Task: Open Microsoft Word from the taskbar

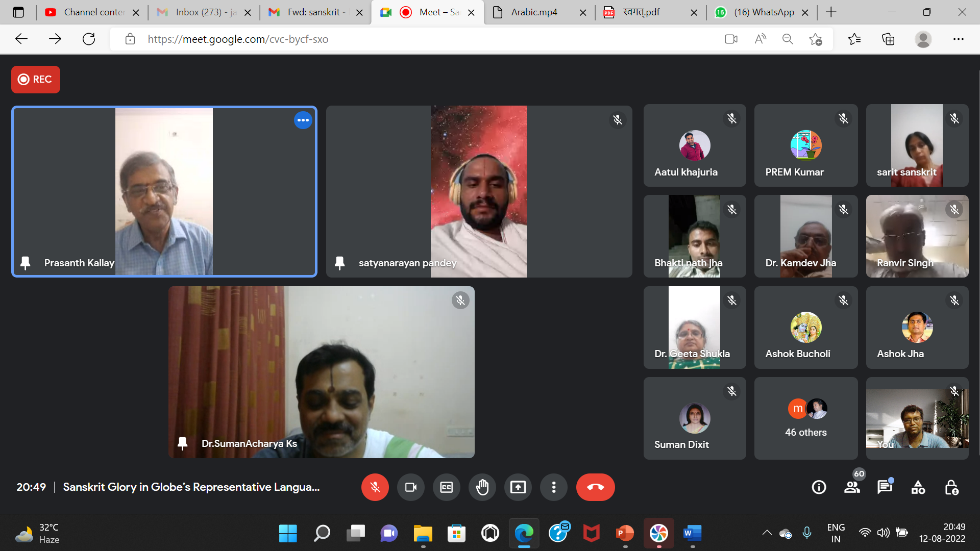Action: (x=693, y=533)
